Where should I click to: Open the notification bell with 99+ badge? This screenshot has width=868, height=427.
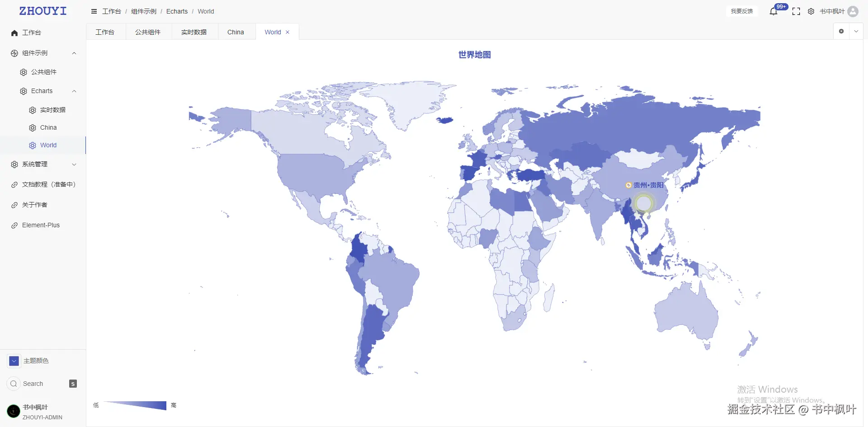(x=774, y=11)
